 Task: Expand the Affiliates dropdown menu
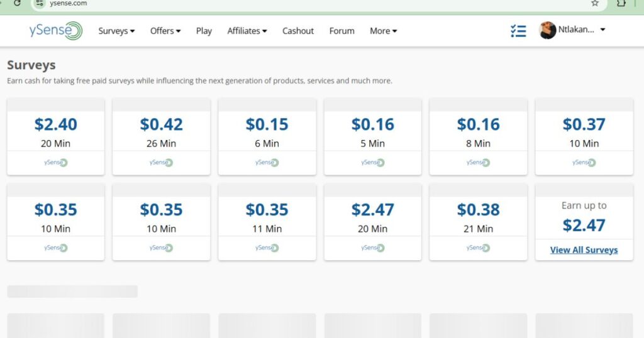tap(247, 31)
